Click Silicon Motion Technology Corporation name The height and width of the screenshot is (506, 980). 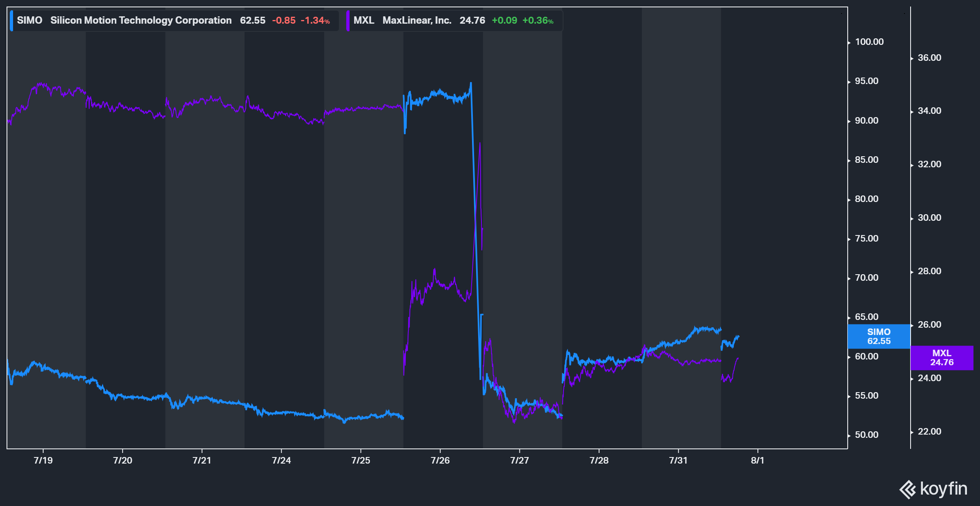point(141,20)
